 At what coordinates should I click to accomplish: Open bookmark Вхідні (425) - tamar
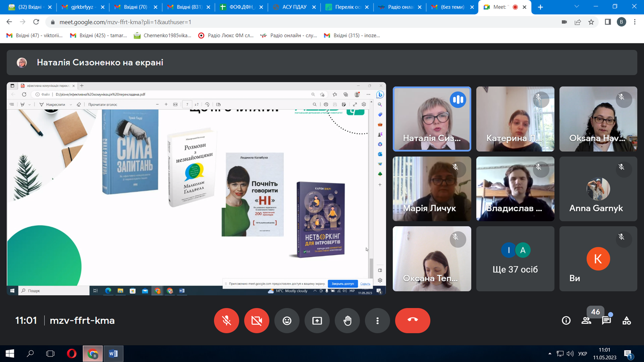pyautogui.click(x=98, y=36)
